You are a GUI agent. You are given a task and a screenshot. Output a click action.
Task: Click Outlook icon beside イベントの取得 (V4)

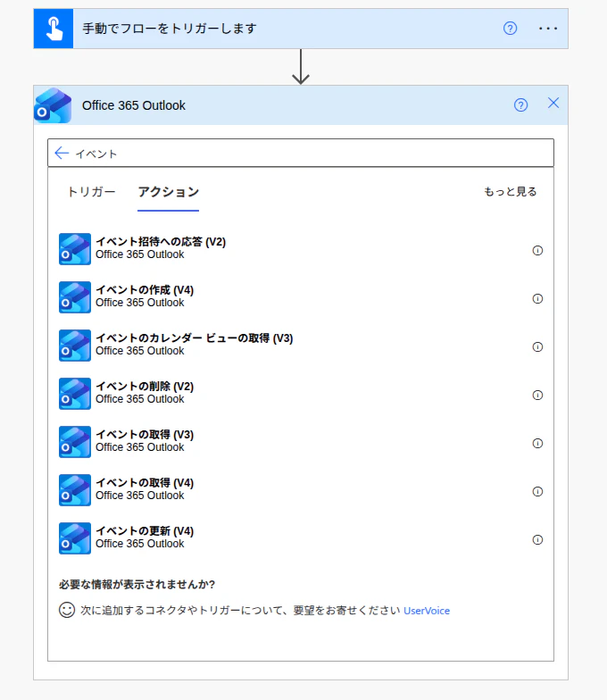click(75, 489)
